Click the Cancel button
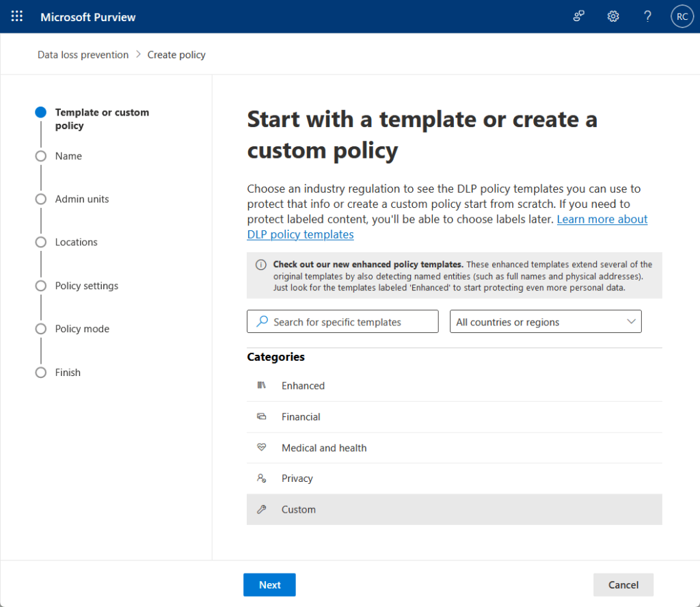 pos(623,584)
